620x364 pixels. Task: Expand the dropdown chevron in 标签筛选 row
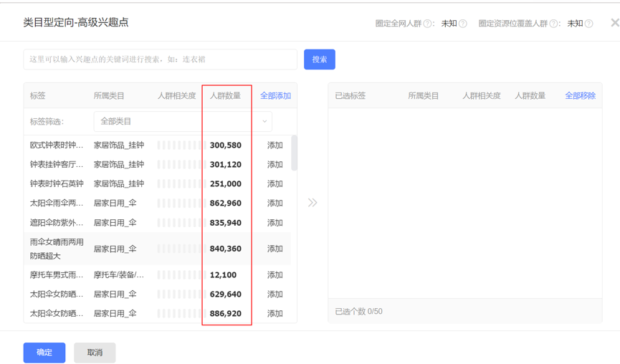pos(264,121)
